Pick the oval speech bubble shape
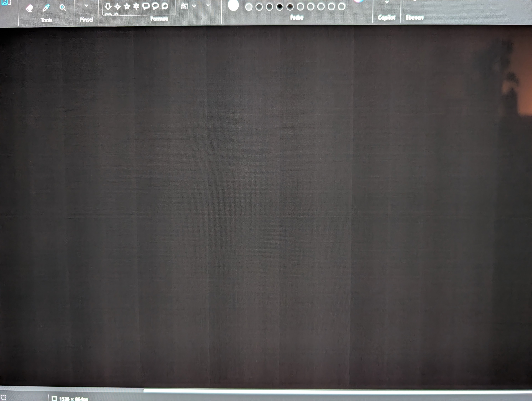The image size is (532, 401). (x=155, y=6)
